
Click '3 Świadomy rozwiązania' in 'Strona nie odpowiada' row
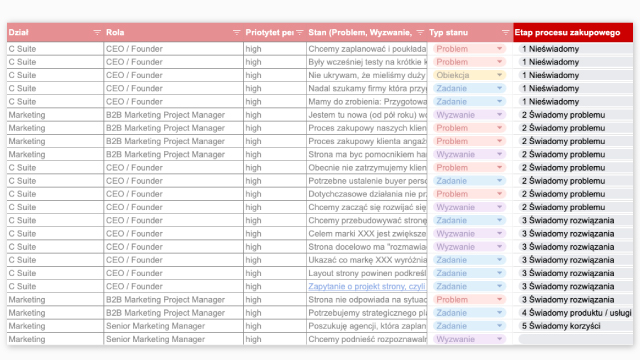576,300
